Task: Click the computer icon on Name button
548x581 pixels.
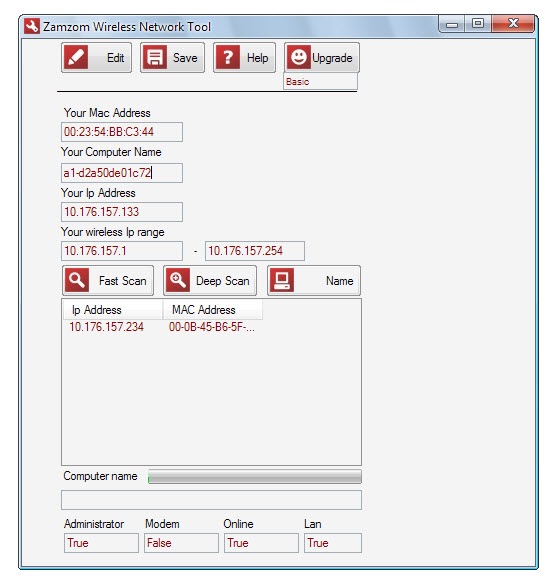Action: (x=282, y=280)
